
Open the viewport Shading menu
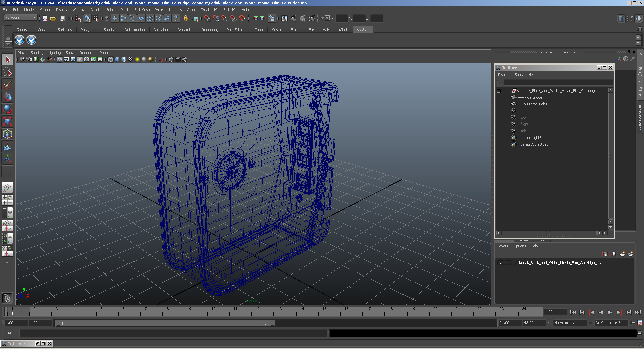point(37,53)
